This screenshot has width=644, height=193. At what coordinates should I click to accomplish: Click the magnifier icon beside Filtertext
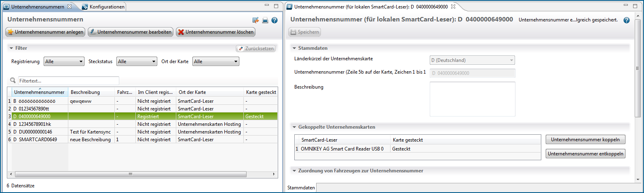pyautogui.click(x=13, y=81)
